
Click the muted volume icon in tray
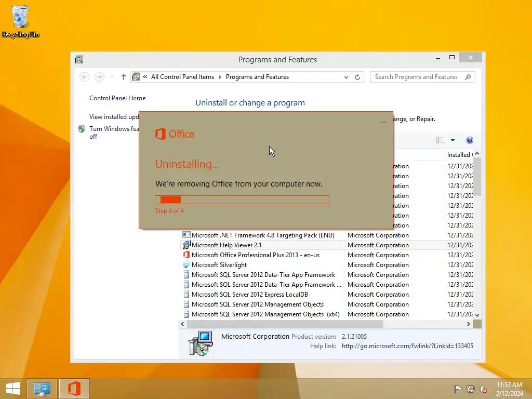483,389
